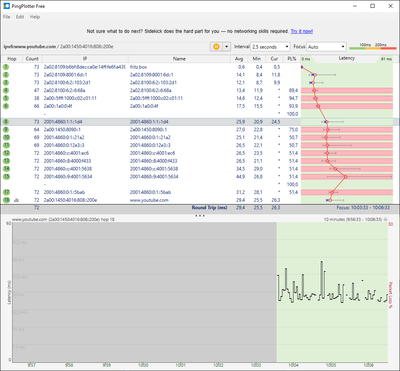Viewport: 400px width, 371px height.
Task: Click the '34,5' average latency on hop 14
Action: click(241, 169)
